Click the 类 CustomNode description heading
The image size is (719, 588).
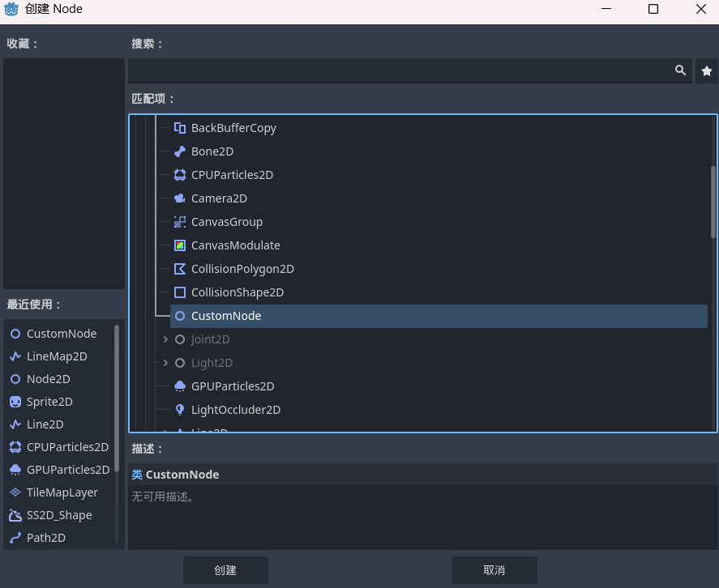(x=175, y=475)
